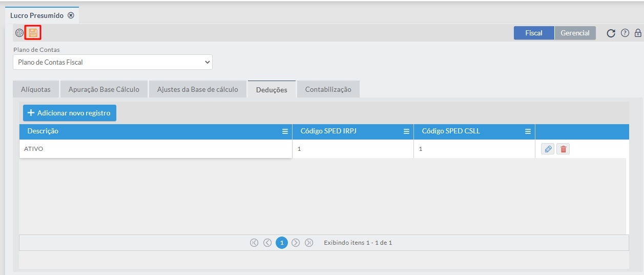
Task: Click the orange save disk icon
Action: pyautogui.click(x=33, y=33)
